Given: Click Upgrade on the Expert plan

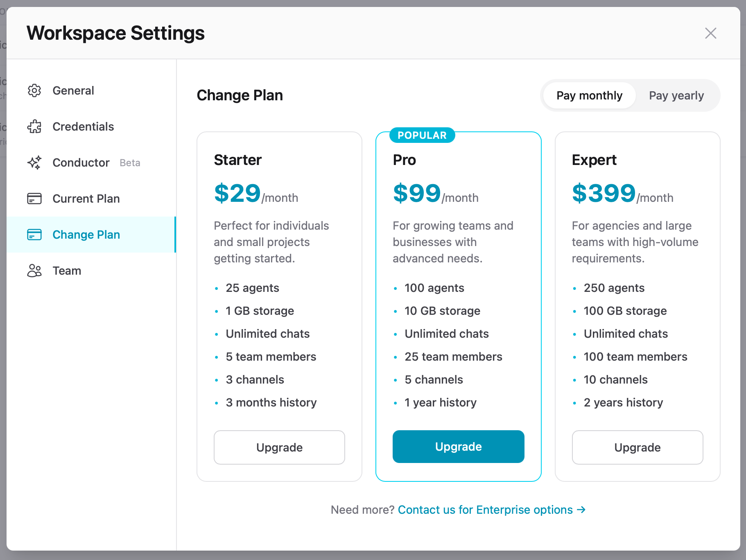Looking at the screenshot, I should click(x=637, y=447).
